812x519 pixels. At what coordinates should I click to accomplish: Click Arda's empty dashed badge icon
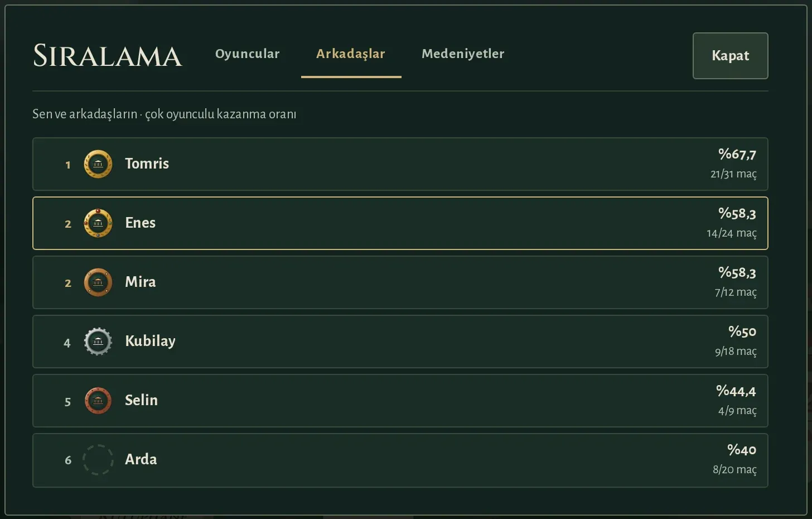98,460
